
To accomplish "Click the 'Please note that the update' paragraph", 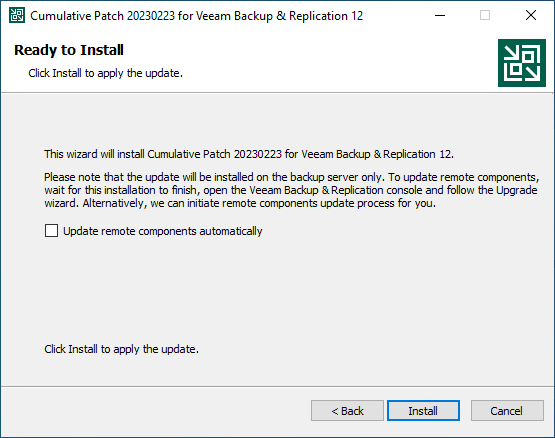I will click(291, 190).
